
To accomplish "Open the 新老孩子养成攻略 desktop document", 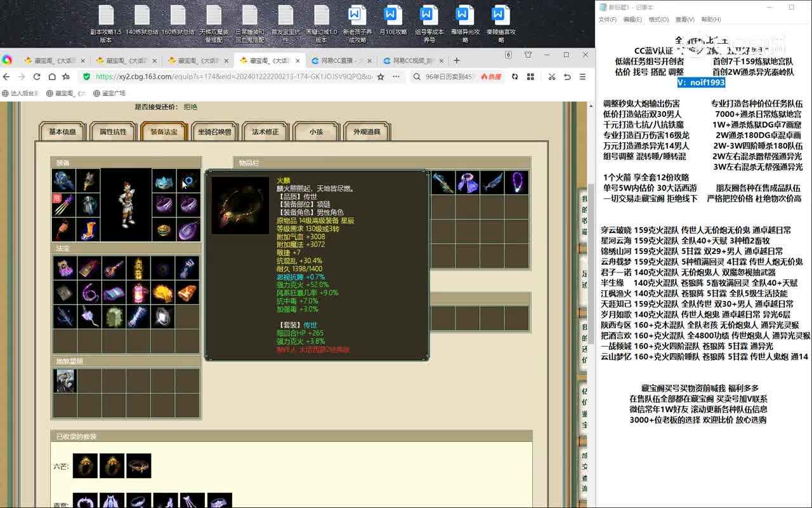I will point(357,24).
